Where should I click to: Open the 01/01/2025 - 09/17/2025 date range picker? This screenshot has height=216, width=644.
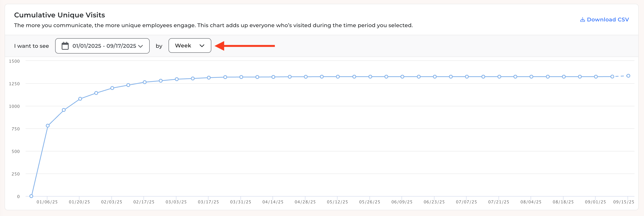click(102, 46)
